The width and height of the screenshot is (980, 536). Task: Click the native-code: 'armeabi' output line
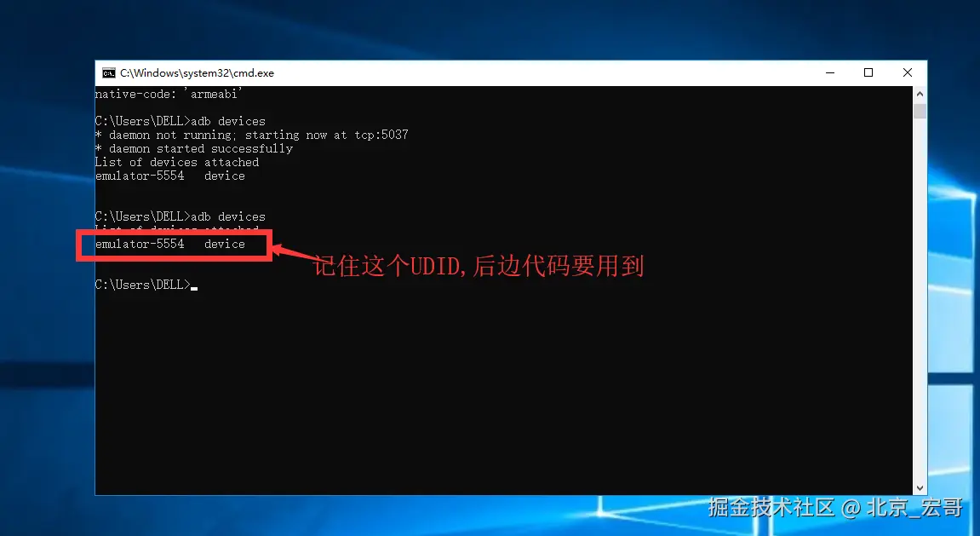tap(169, 94)
